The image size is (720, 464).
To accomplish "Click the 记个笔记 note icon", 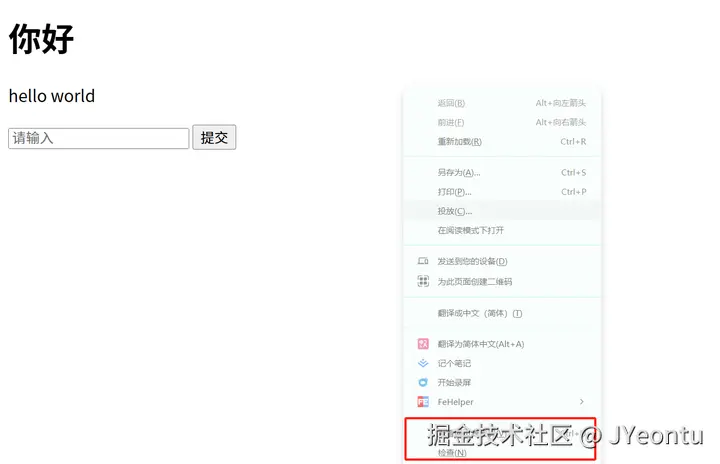I will click(423, 363).
